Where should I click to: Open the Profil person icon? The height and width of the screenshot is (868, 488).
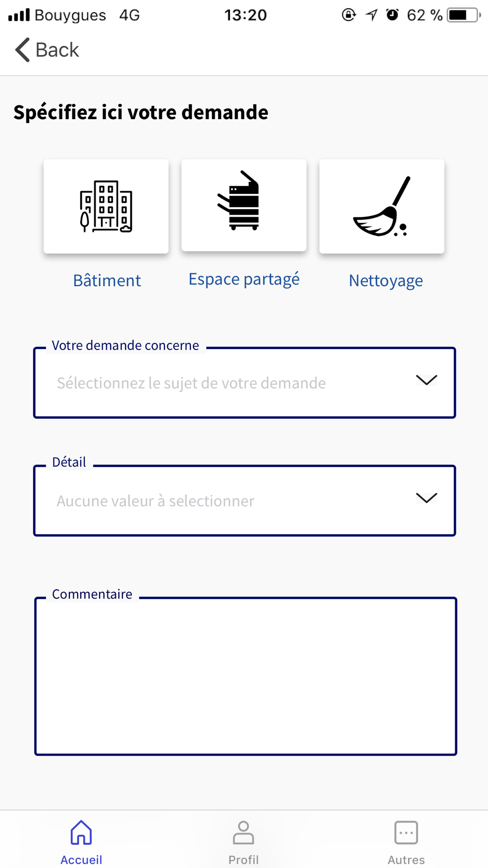pos(244,832)
